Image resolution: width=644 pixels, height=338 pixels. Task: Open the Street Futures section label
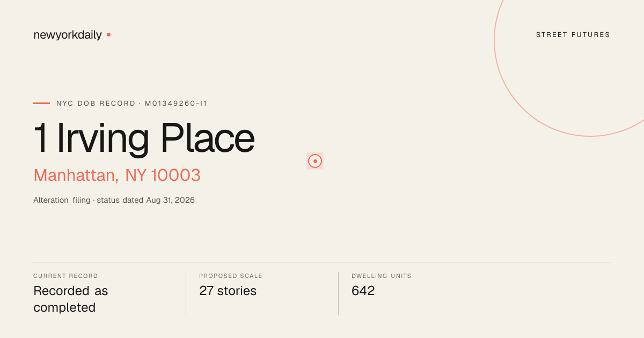tap(573, 35)
